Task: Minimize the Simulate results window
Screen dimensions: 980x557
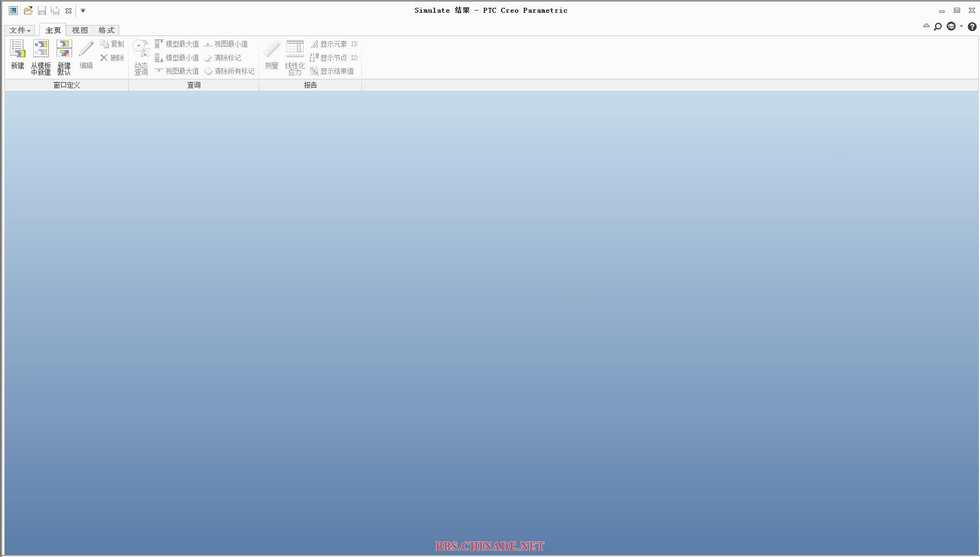Action: [x=942, y=11]
